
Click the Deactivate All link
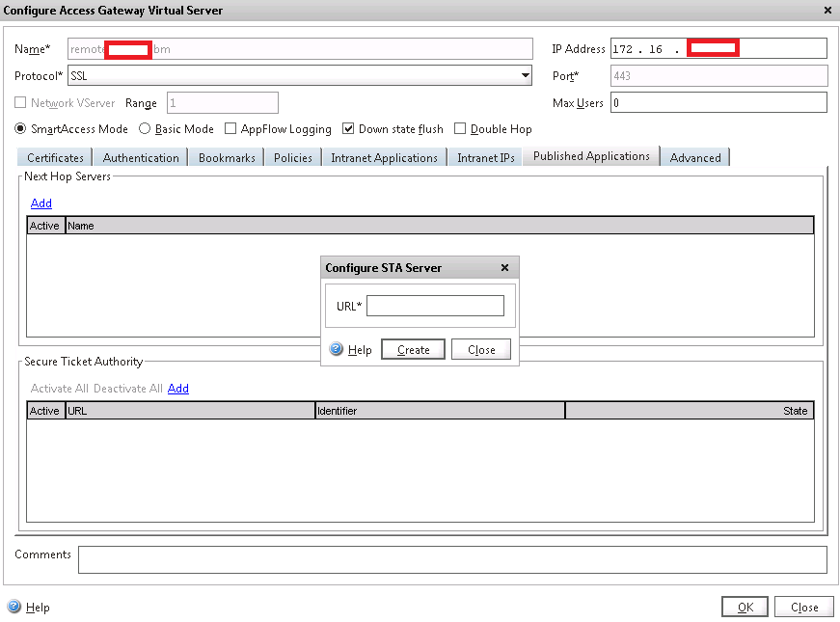[128, 389]
